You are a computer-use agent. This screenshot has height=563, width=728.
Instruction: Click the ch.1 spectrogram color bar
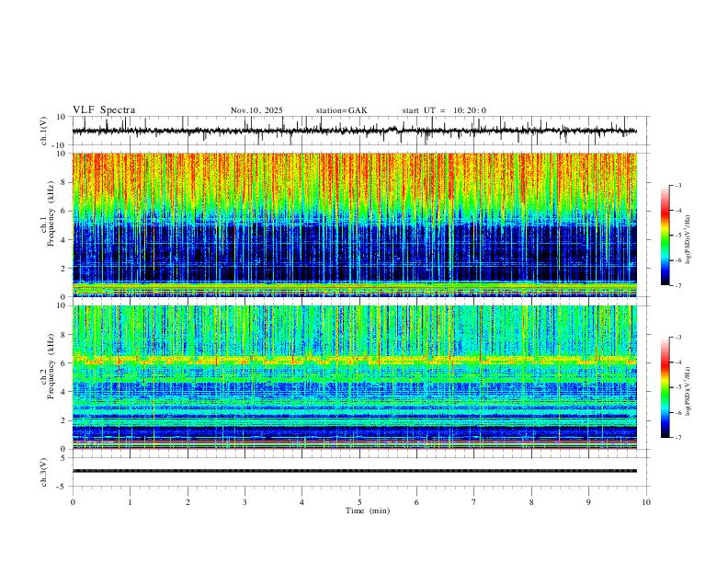(665, 236)
